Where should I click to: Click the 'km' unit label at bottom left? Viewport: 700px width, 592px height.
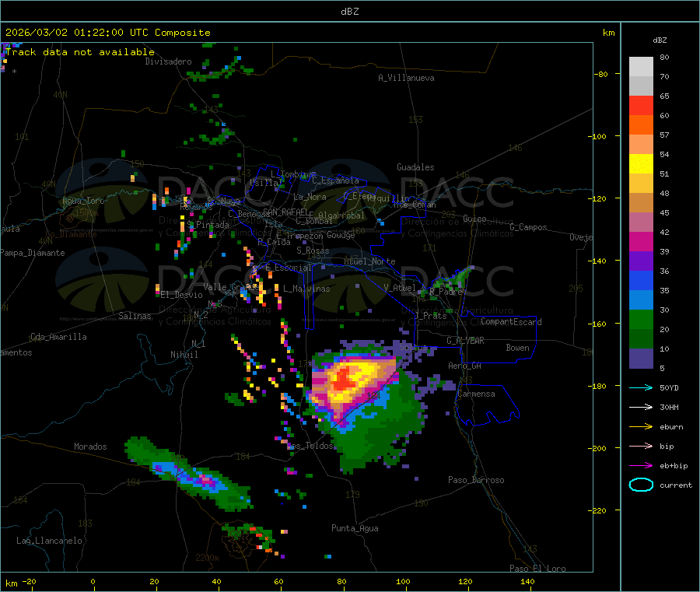[x=12, y=584]
